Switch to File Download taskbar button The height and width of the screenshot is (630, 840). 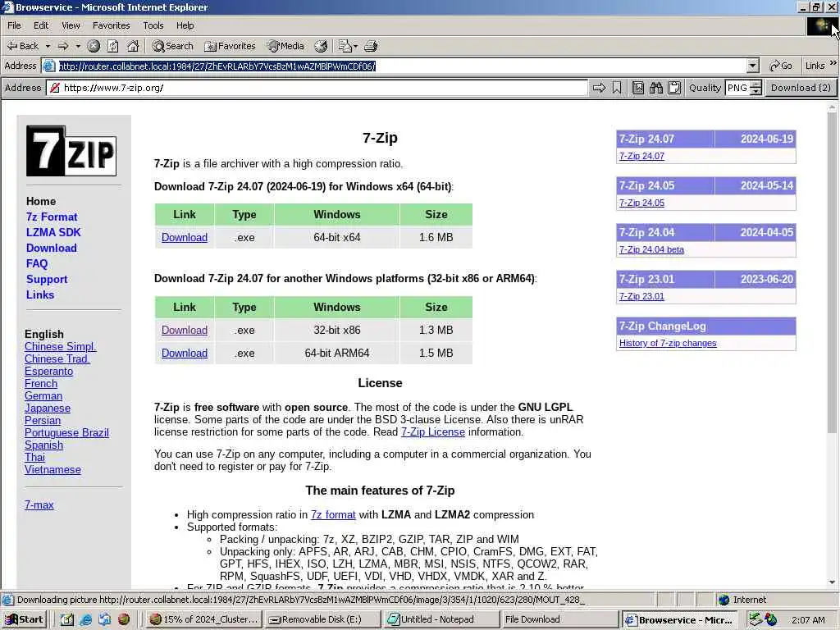click(559, 619)
